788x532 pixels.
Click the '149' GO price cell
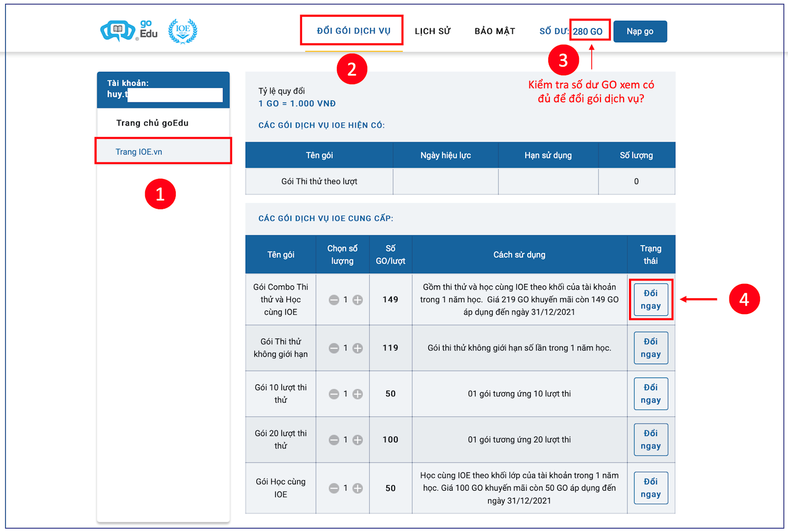tap(390, 299)
